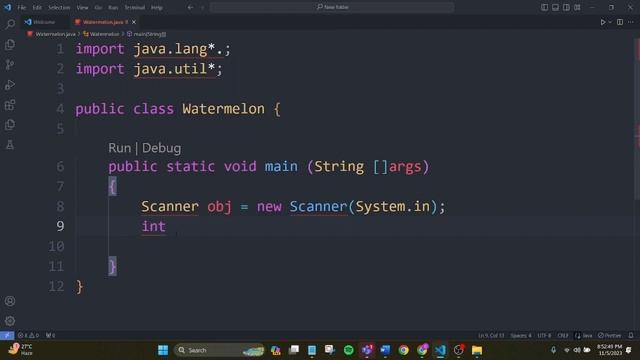Open the Extensions view

tap(10, 104)
